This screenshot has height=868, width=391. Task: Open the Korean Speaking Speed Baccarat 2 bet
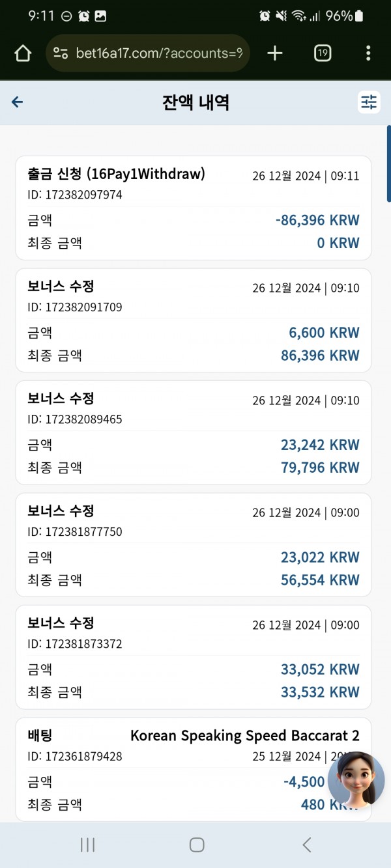[x=194, y=770]
